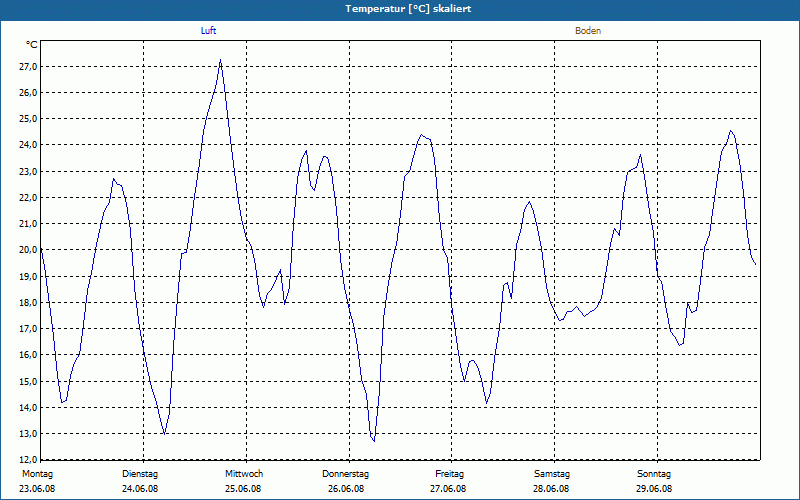The width and height of the screenshot is (800, 500).
Task: Click the Dienstag day label
Action: click(x=140, y=474)
